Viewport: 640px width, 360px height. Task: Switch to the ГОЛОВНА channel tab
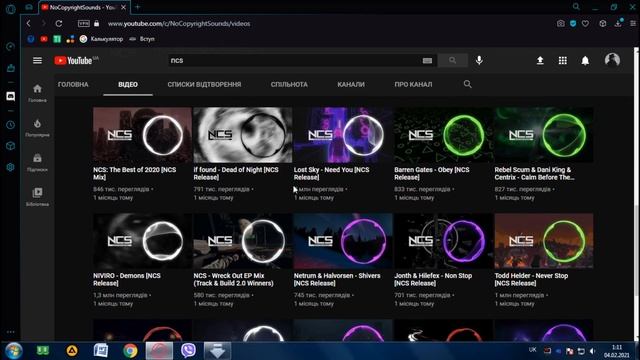pos(73,84)
